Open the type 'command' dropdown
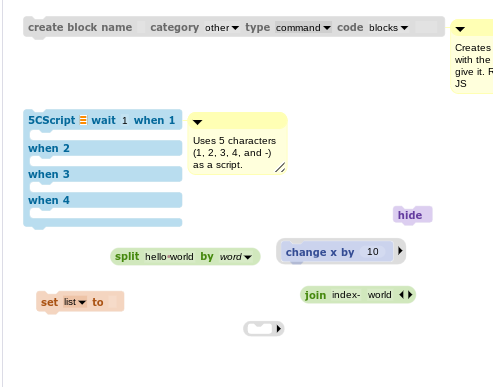The height and width of the screenshot is (387, 493). (303, 28)
